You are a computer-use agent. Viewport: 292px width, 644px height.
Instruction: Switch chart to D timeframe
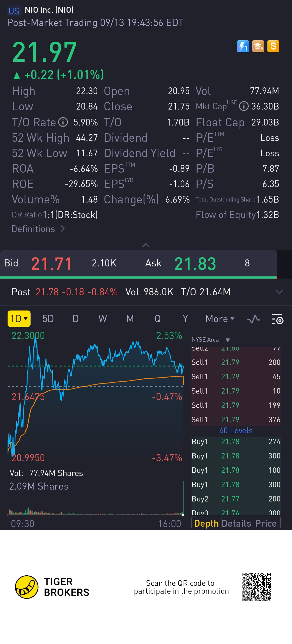click(x=75, y=319)
